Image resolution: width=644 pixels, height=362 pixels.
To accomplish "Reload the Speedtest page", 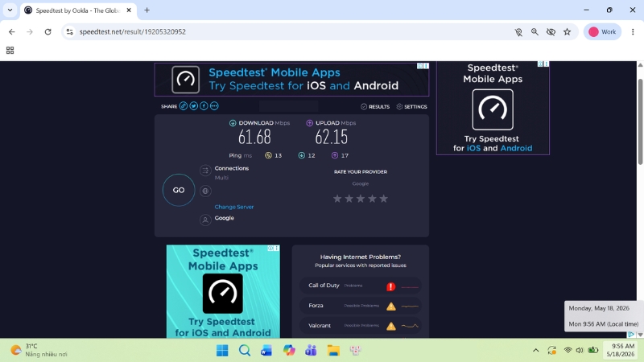I will (x=48, y=31).
